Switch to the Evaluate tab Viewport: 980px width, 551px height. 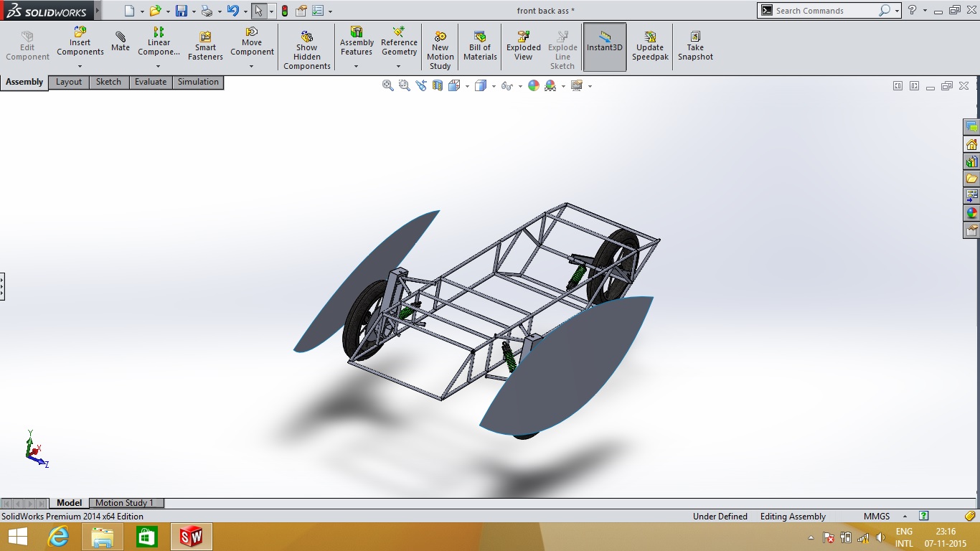point(151,82)
